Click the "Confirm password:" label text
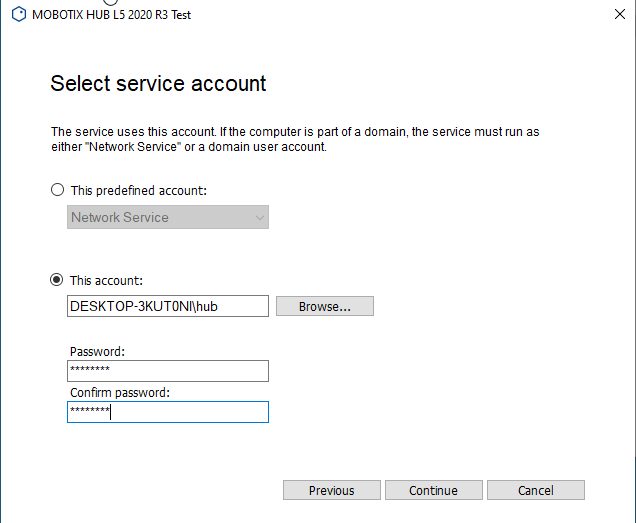The width and height of the screenshot is (636, 523). [120, 393]
